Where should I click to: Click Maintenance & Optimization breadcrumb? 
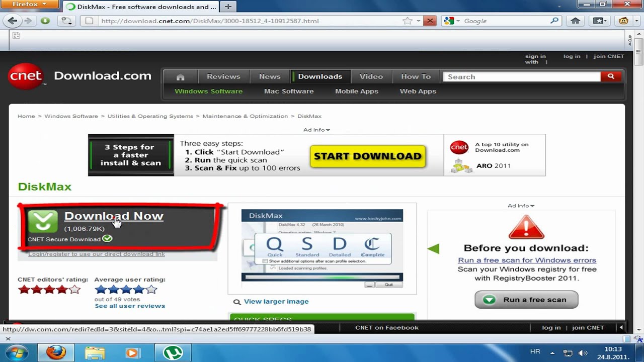point(245,116)
